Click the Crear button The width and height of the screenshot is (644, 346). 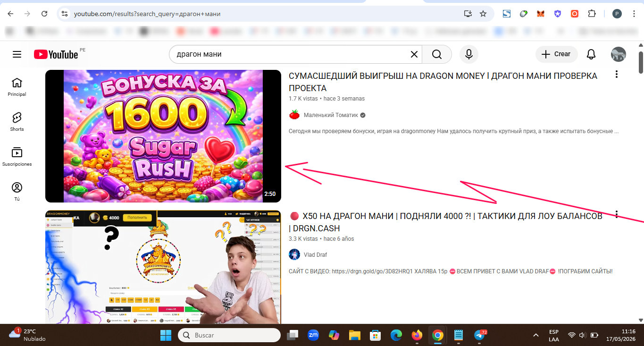(x=556, y=54)
